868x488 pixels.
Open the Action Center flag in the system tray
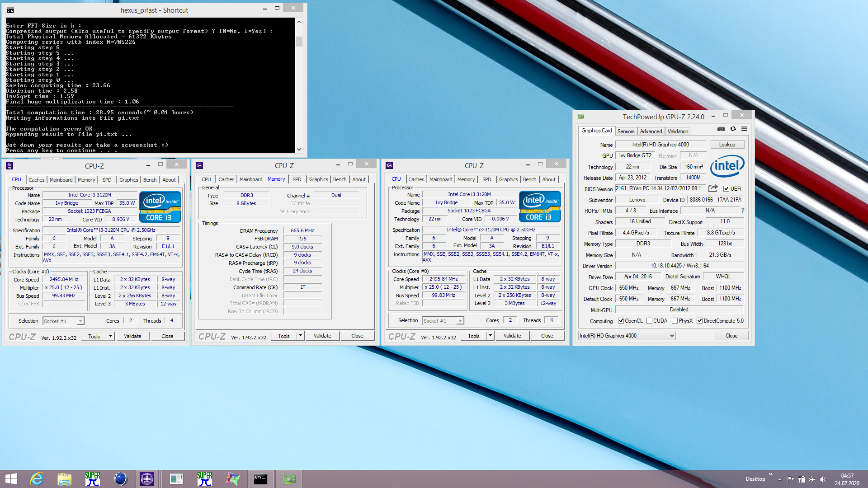[x=790, y=479]
